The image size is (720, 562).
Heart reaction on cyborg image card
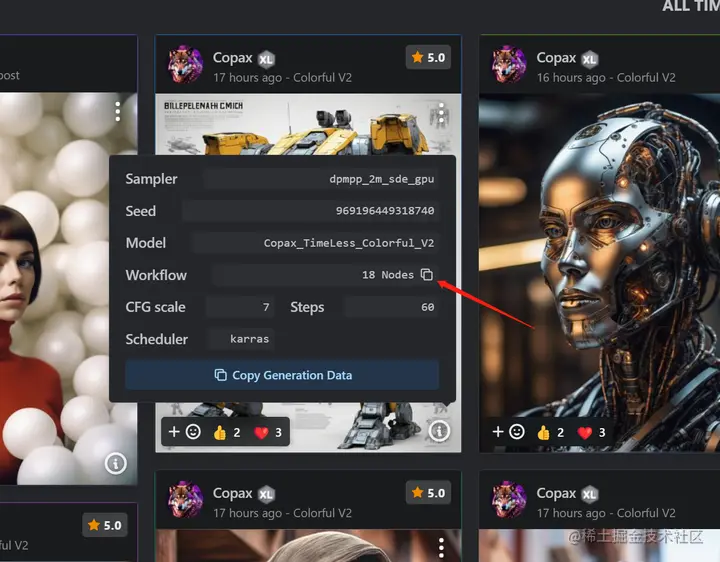pos(592,432)
